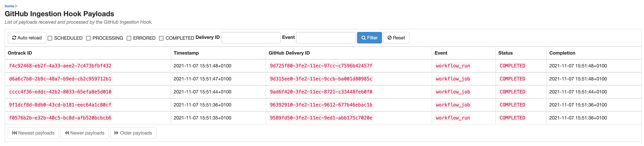
Task: Click completion time in the 9f1dcf8d row
Action: (578, 105)
